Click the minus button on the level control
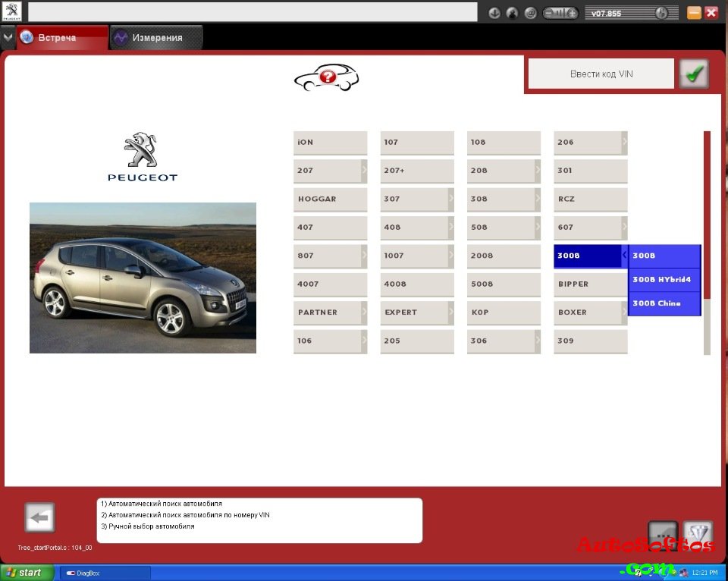Viewport: 728px width, 581px height. [x=549, y=13]
